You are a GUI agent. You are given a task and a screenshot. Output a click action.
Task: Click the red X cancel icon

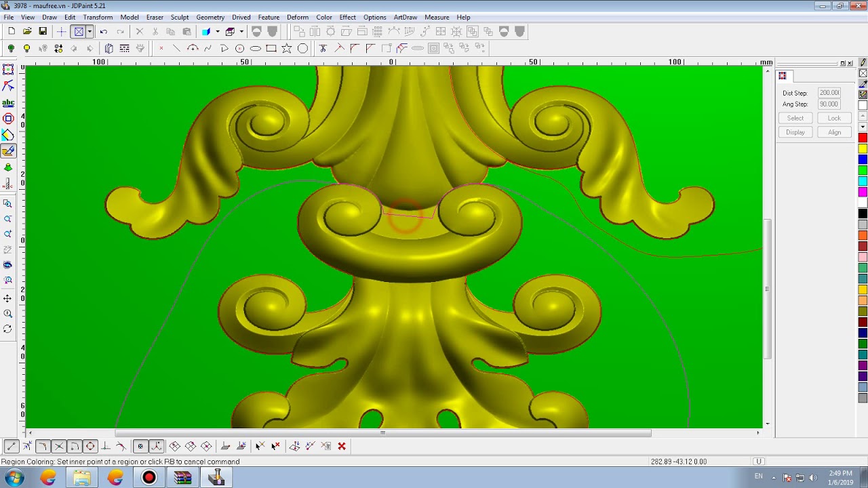coord(342,446)
